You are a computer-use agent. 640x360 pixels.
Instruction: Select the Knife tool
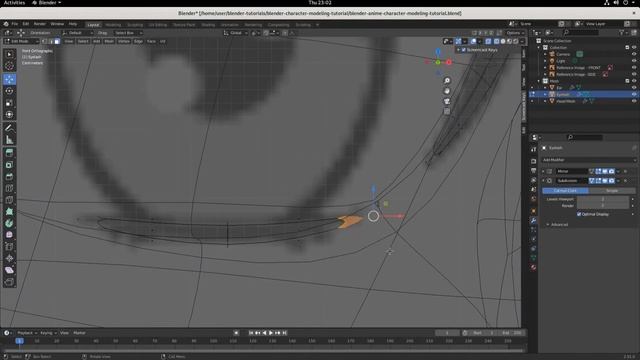point(9,200)
